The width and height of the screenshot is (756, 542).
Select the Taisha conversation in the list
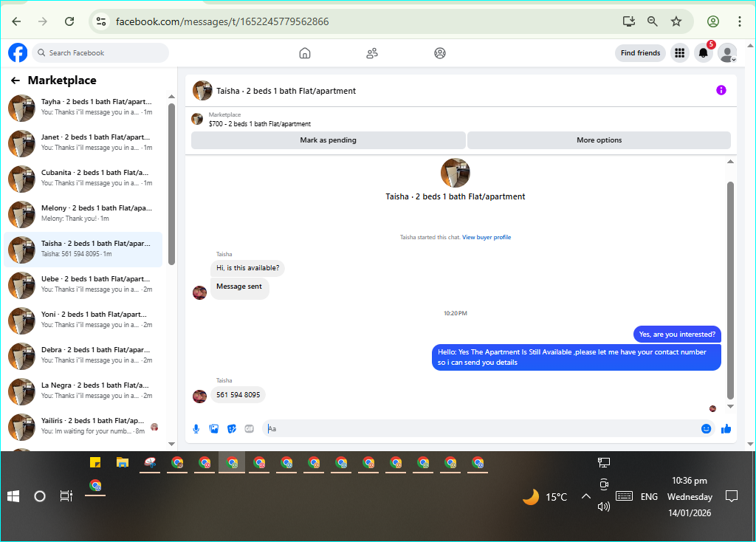pyautogui.click(x=83, y=250)
